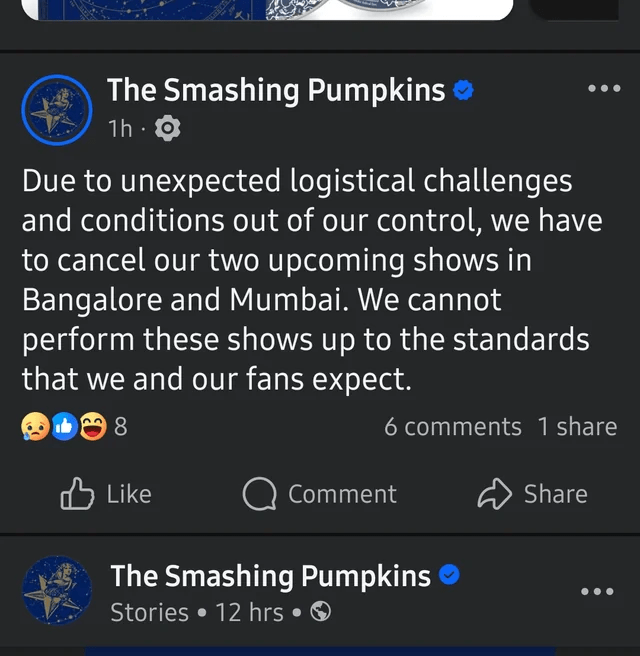Open the reactions count of 8
The height and width of the screenshot is (656, 640).
tap(121, 427)
